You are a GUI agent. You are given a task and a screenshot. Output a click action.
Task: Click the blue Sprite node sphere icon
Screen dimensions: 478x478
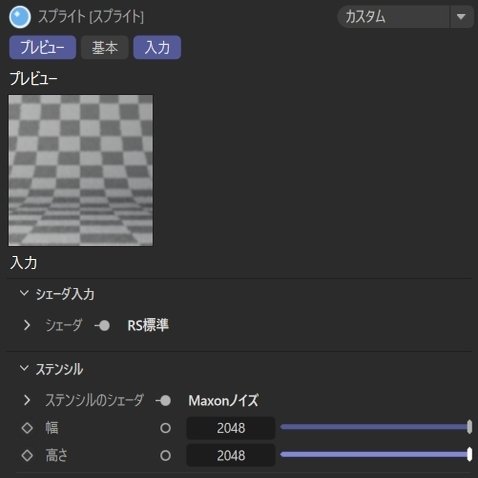(x=20, y=17)
